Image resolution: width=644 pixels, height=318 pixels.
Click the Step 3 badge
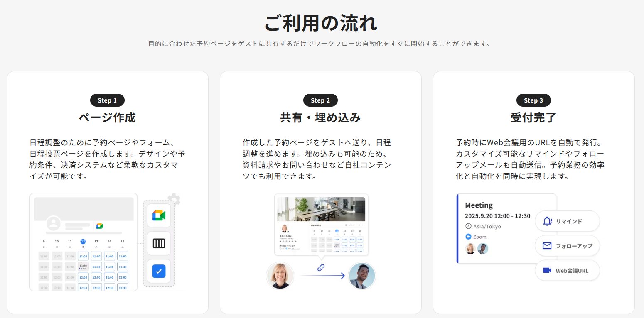pos(533,100)
